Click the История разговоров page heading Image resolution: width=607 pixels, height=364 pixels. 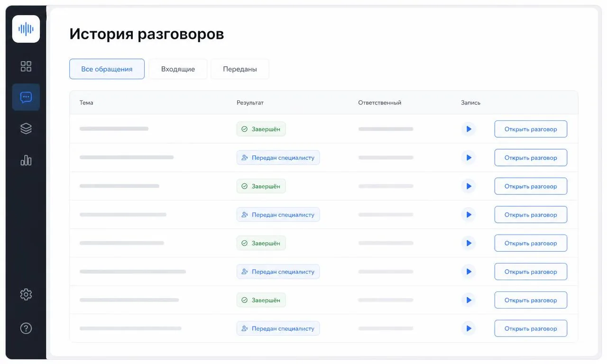coord(147,34)
